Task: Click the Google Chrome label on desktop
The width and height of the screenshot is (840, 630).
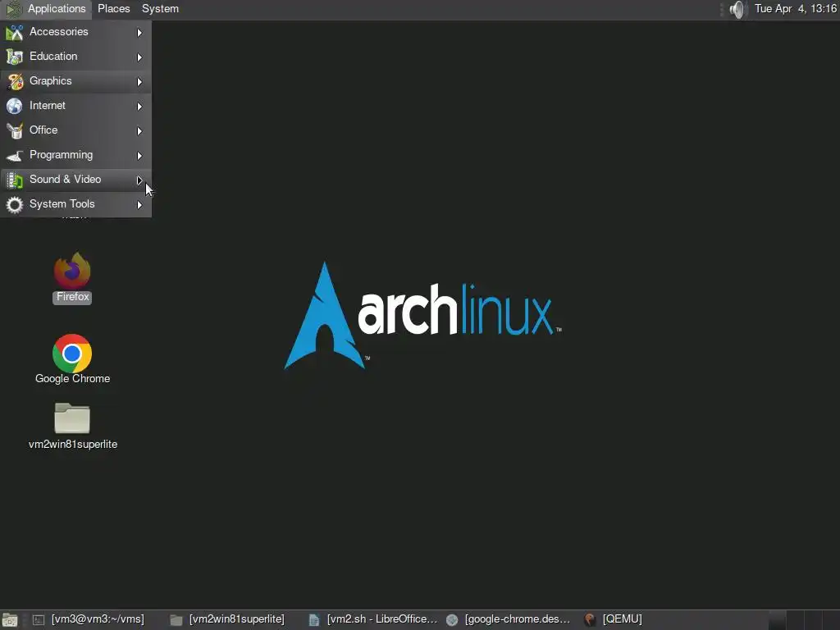Action: point(73,379)
